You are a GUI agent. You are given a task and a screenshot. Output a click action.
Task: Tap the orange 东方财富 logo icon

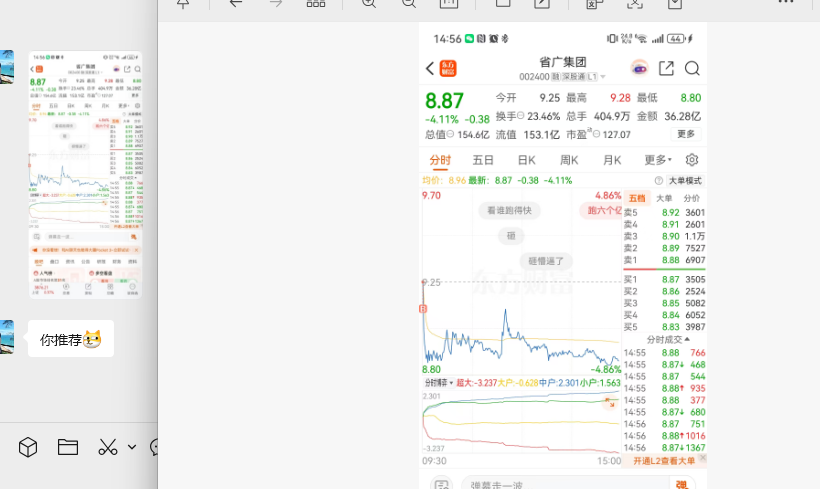(x=448, y=69)
